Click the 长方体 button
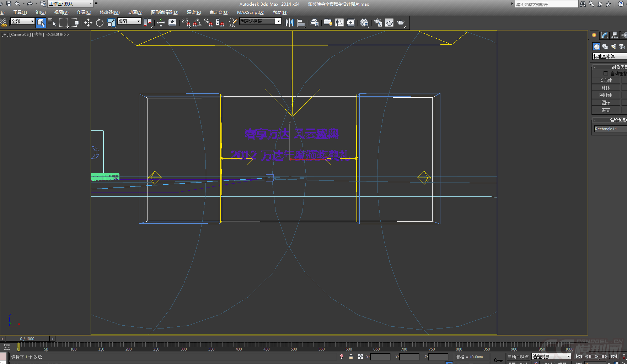The image size is (627, 364). click(606, 80)
